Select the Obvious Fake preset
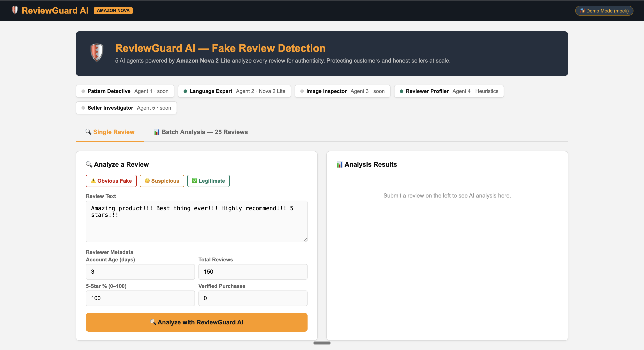 (x=111, y=181)
